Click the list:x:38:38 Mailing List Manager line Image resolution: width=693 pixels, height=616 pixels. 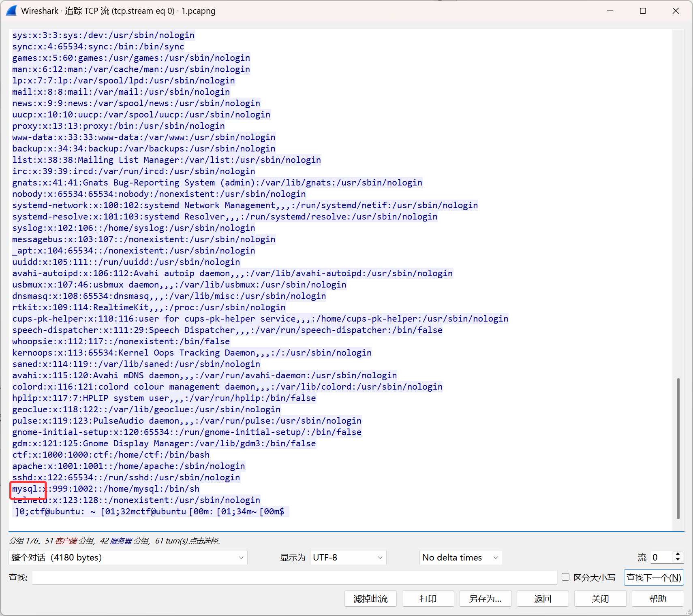pos(167,160)
